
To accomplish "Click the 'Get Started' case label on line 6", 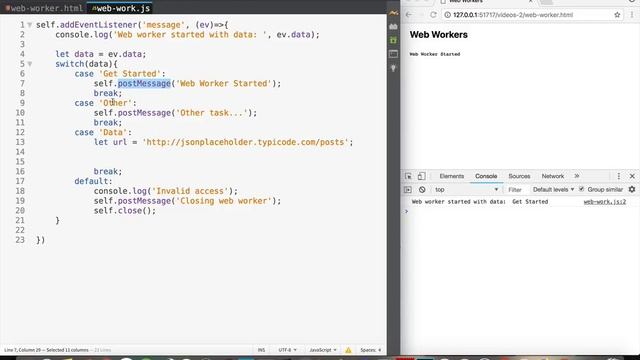I will click(x=129, y=74).
